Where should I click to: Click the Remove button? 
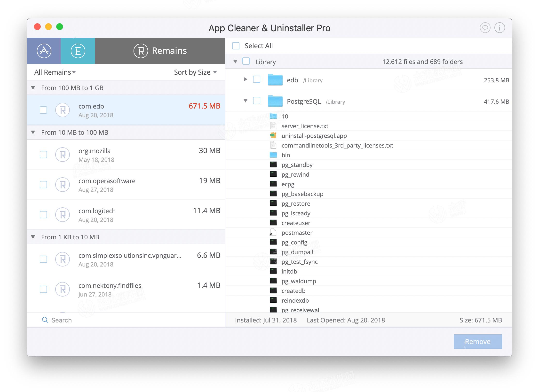tap(478, 341)
